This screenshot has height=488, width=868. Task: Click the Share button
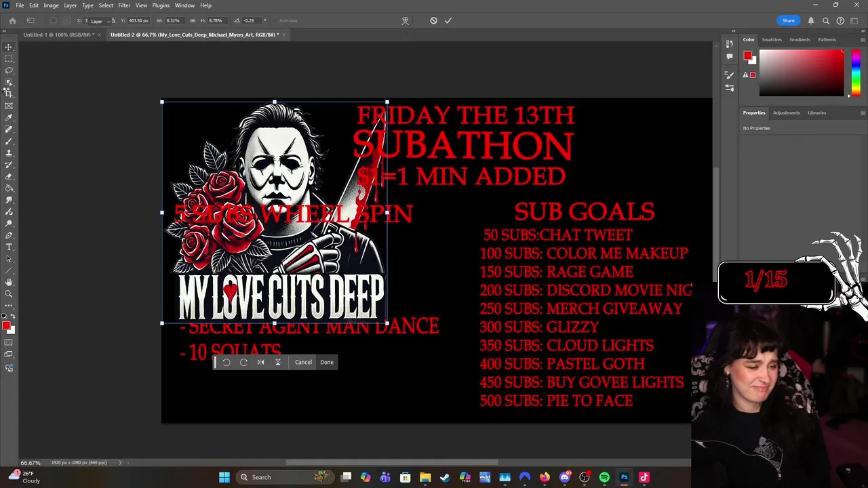click(788, 20)
